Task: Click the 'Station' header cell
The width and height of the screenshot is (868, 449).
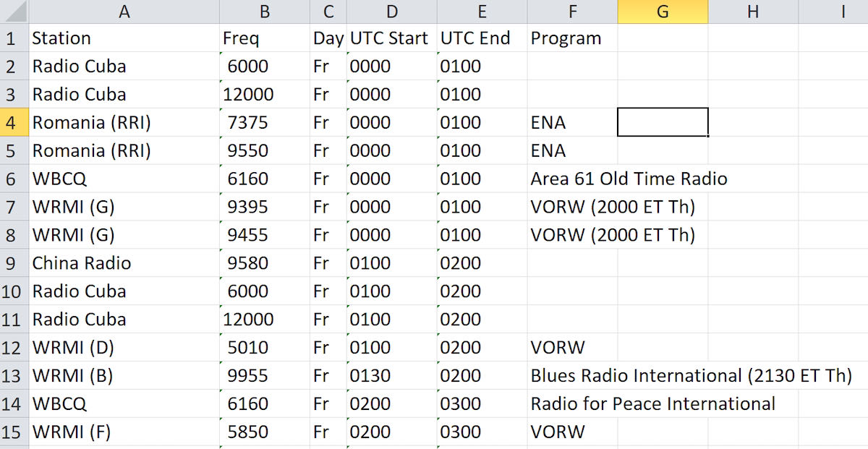Action: point(124,38)
